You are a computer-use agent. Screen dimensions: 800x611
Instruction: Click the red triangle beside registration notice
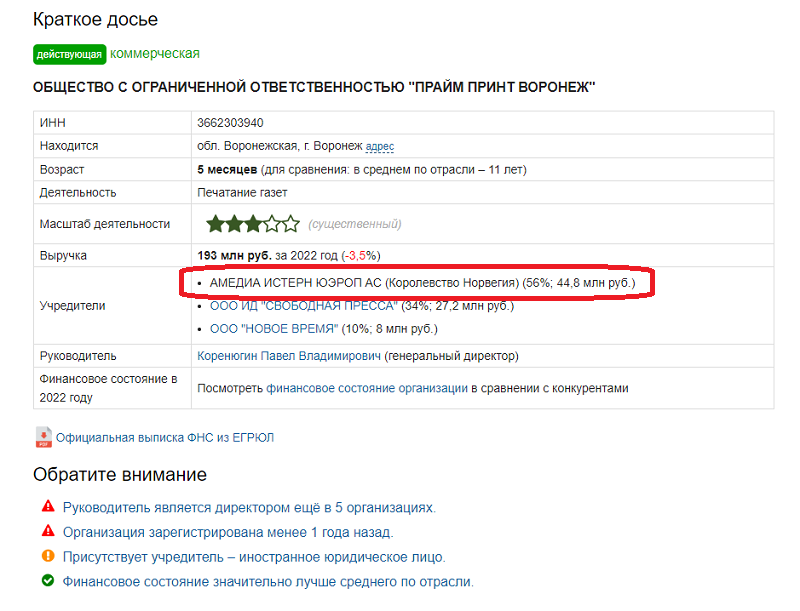pyautogui.click(x=48, y=531)
